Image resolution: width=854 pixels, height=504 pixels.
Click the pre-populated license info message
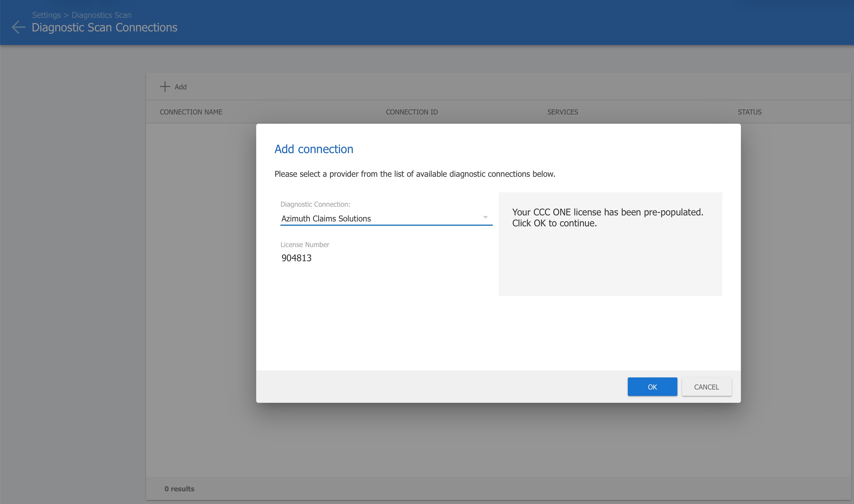click(x=608, y=217)
